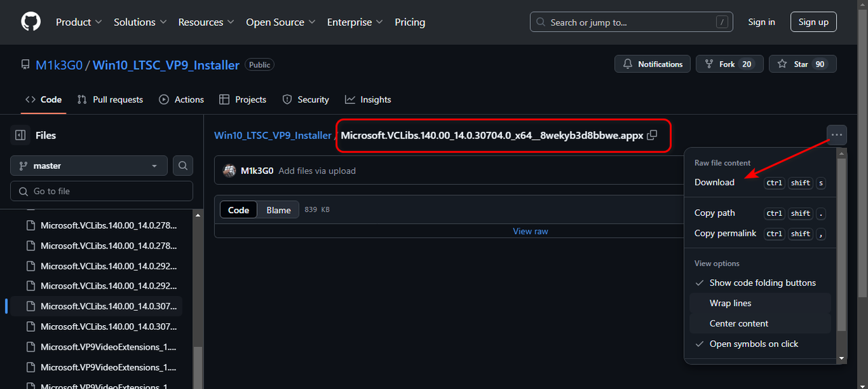The height and width of the screenshot is (389, 868).
Task: Toggle Show code folding buttons option
Action: click(x=760, y=283)
